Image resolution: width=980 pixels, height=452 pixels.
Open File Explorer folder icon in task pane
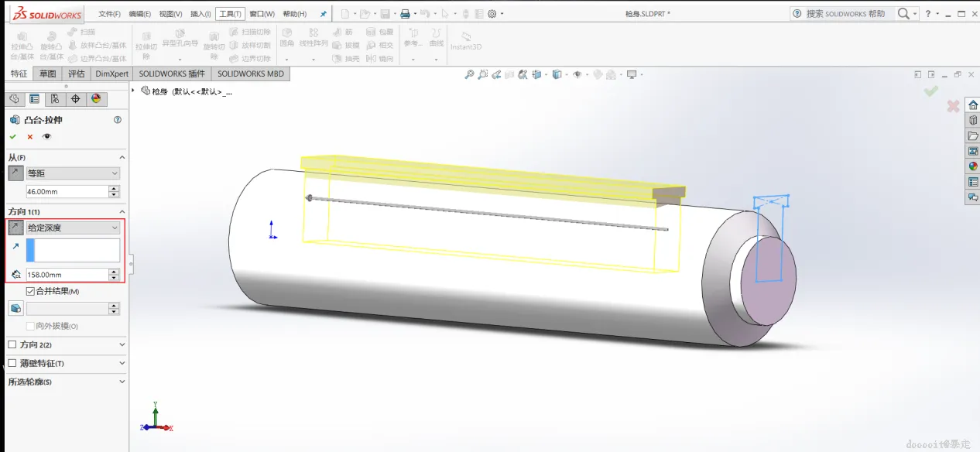tap(973, 135)
